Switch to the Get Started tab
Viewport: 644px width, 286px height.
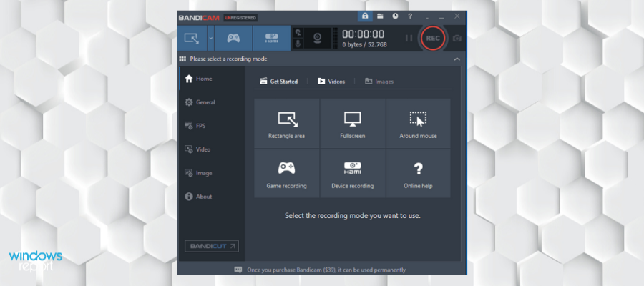point(278,82)
